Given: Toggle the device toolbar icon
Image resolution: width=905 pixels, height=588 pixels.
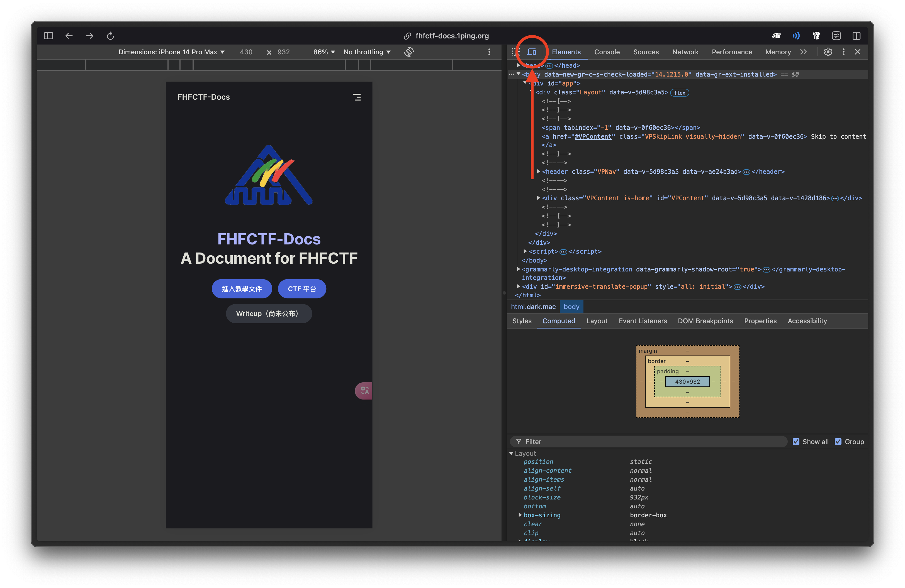Looking at the screenshot, I should [x=532, y=52].
